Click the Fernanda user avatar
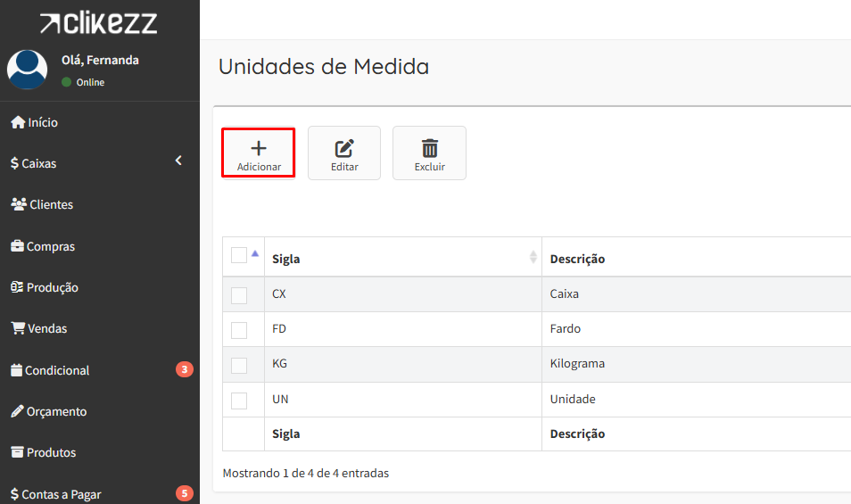This screenshot has height=504, width=851. 27,70
